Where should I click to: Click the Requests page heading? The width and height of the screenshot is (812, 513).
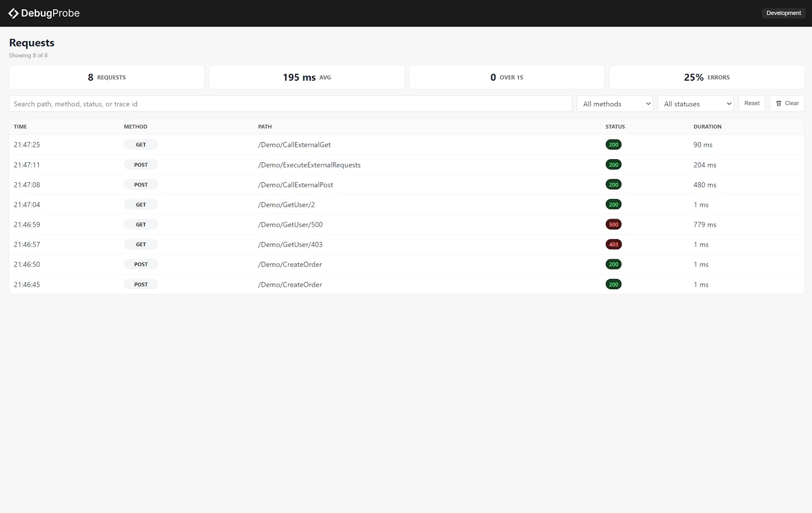[x=31, y=43]
